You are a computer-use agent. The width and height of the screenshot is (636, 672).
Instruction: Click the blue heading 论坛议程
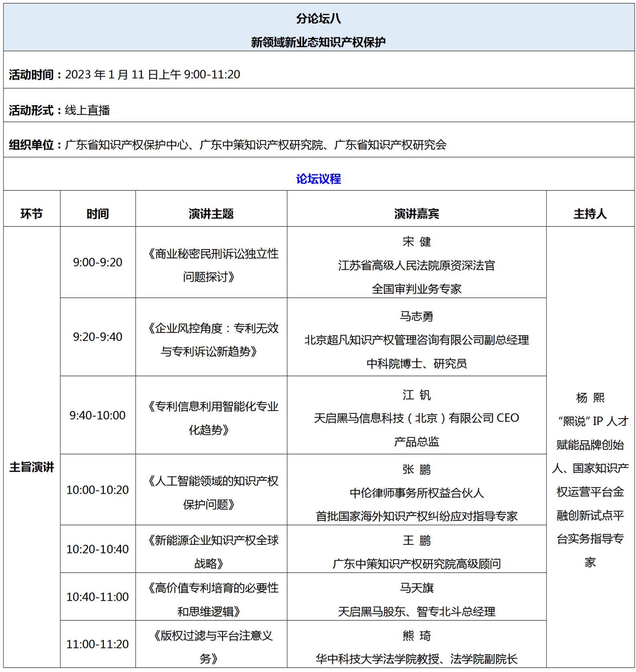pos(318,179)
